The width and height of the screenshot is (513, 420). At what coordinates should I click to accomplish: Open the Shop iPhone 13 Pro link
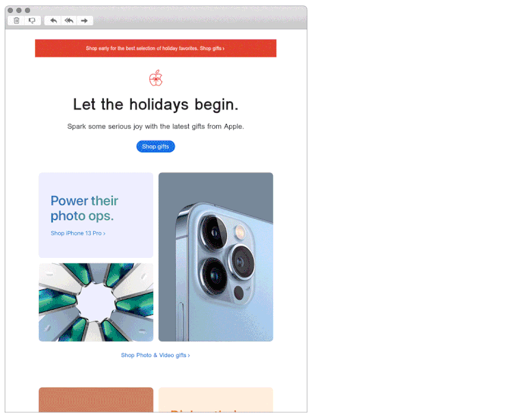[x=78, y=233]
